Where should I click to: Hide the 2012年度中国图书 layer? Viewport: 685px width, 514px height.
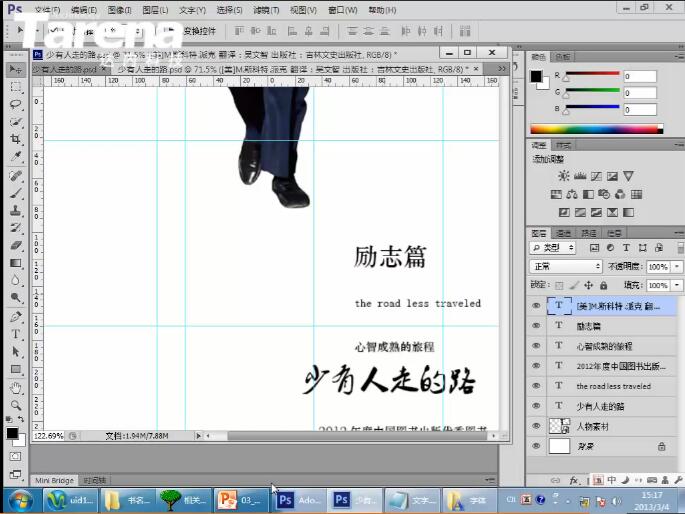(x=536, y=366)
